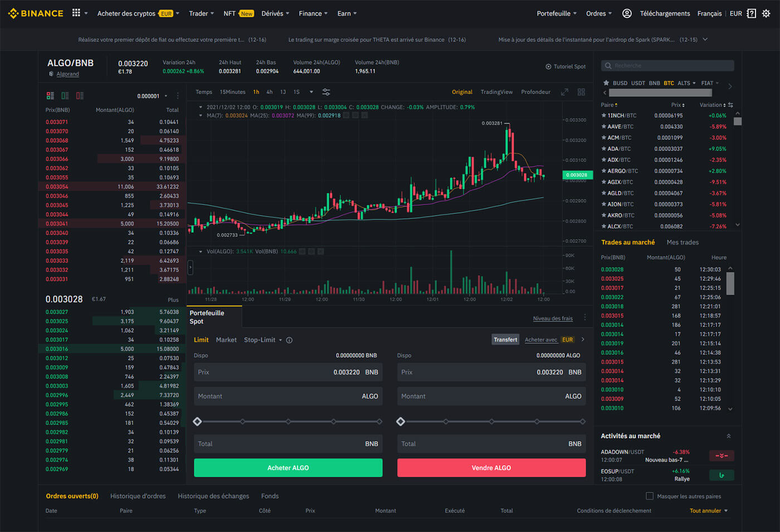Screen dimensions: 780x532
Task: Click ADADOWN/USDT red activity icon
Action: tap(721, 456)
